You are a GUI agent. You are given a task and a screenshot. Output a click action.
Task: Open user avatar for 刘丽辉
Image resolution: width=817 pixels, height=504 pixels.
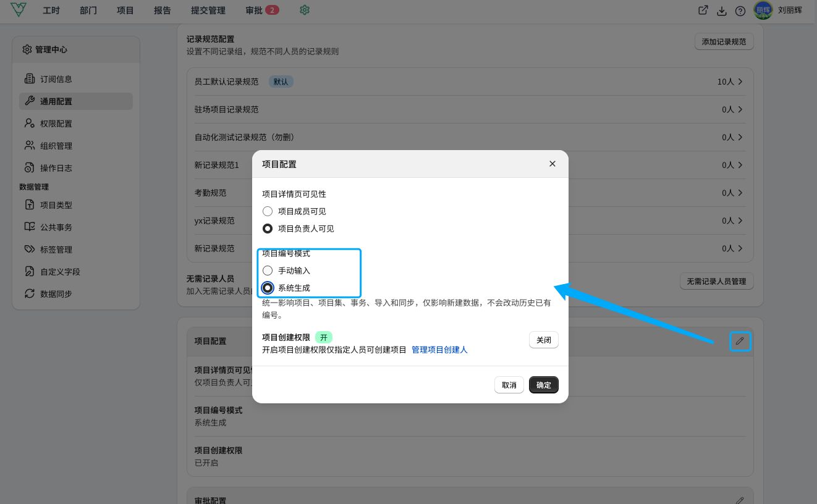(x=763, y=10)
